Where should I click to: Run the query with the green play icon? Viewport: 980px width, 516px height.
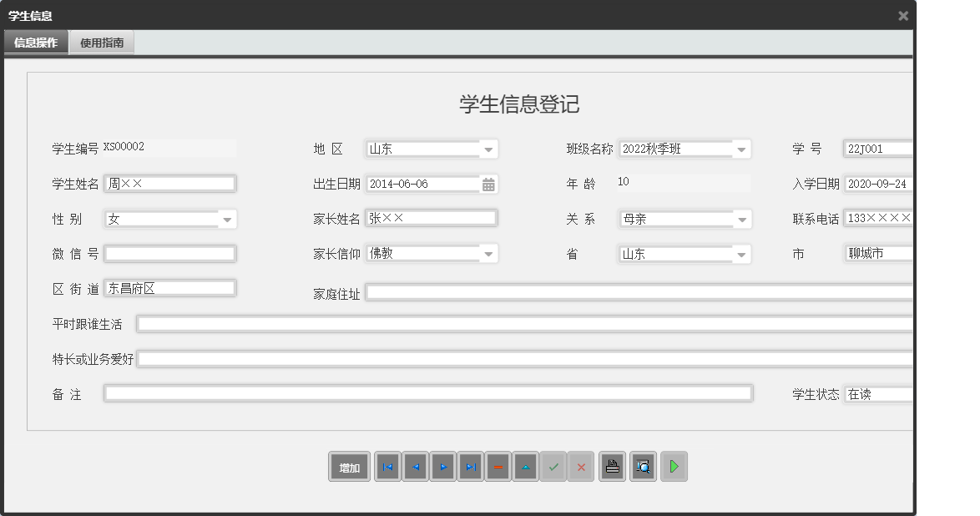[x=674, y=467]
